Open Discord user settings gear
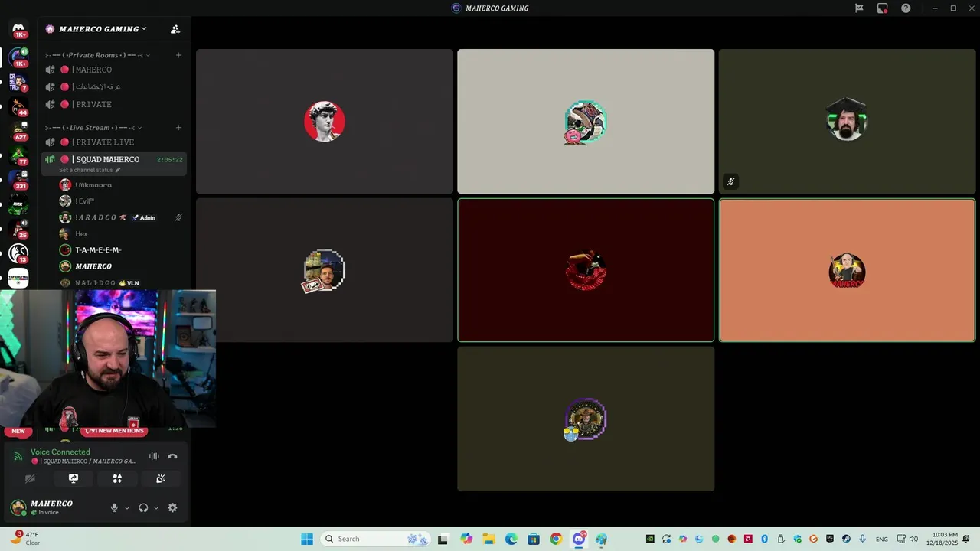The height and width of the screenshot is (551, 980). point(172,507)
